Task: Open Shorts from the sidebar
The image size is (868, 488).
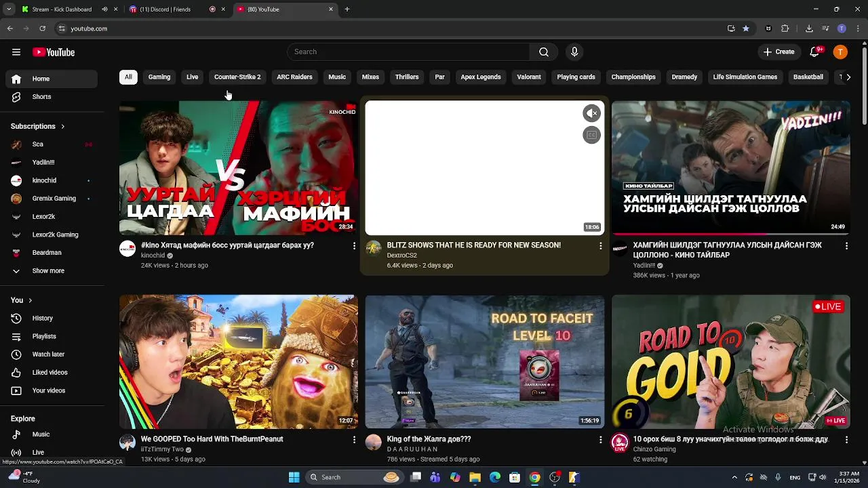Action: (52, 97)
